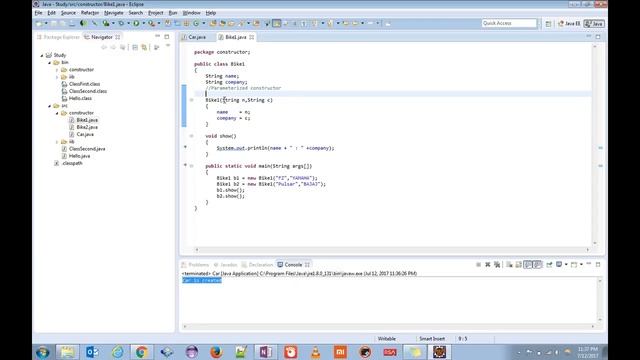Click the Quick Access search field
Image resolution: width=640 pixels, height=360 pixels.
pos(509,23)
